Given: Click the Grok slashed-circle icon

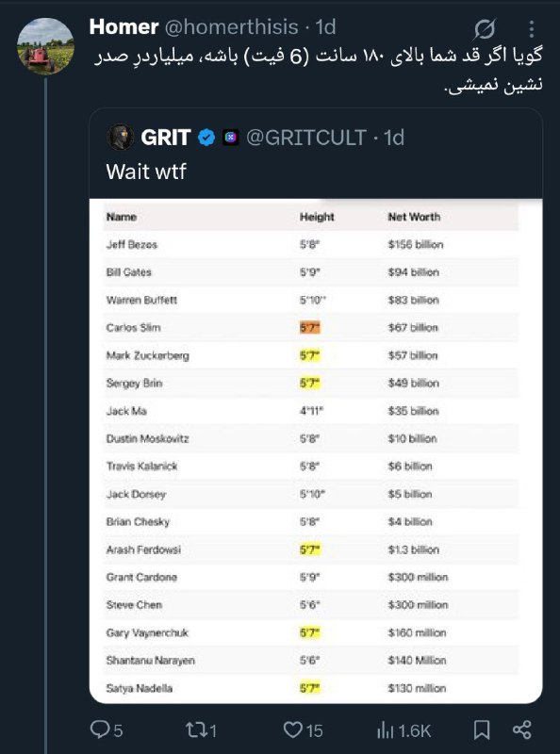Looking at the screenshot, I should click(x=485, y=29).
